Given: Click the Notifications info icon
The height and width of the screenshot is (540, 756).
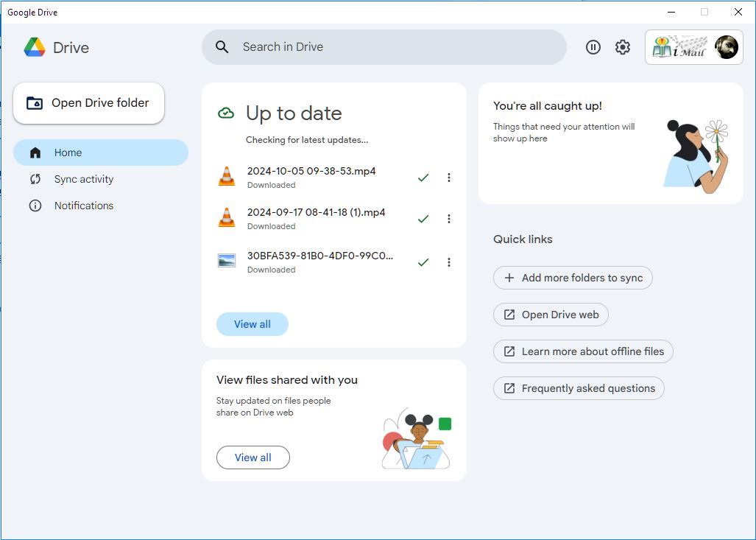Looking at the screenshot, I should pos(35,206).
